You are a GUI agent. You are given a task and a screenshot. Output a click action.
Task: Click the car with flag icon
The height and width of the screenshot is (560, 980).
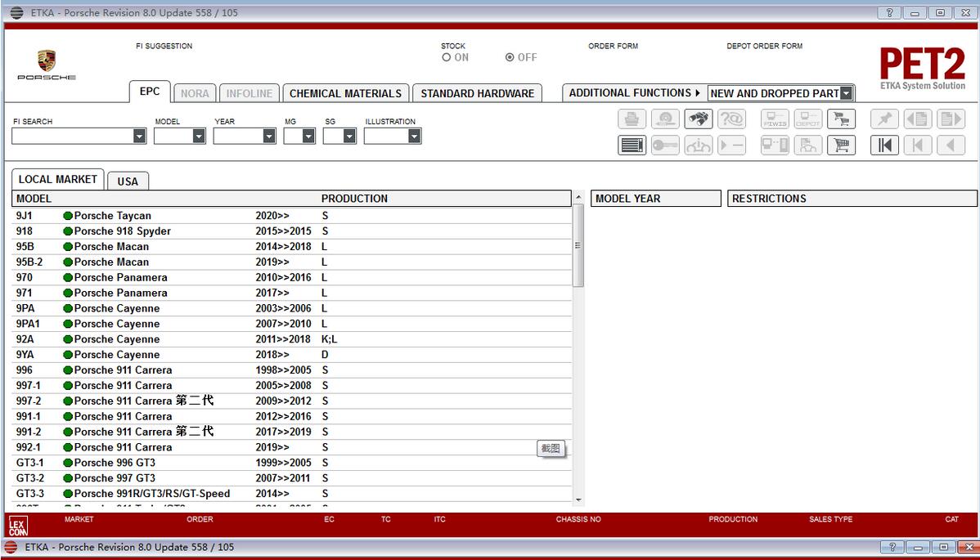pyautogui.click(x=808, y=146)
